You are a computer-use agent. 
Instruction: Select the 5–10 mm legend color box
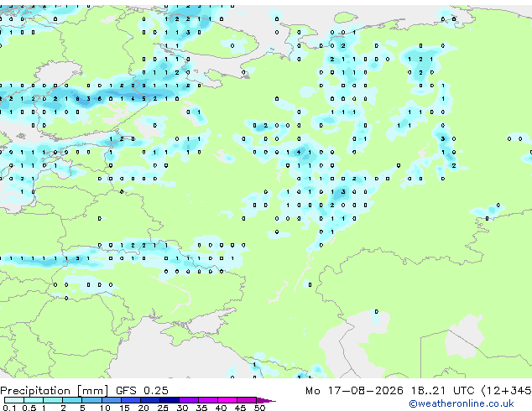[x=91, y=400]
